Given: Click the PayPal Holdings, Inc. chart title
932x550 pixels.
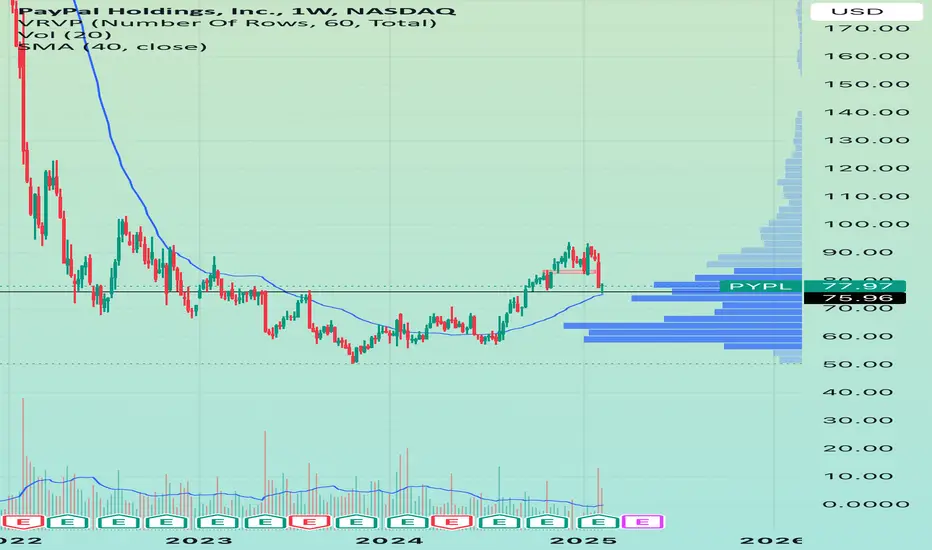Looking at the screenshot, I should tap(237, 11).
